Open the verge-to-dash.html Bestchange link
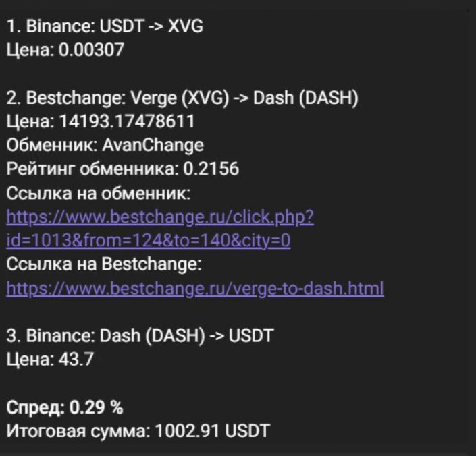The image size is (476, 456). (x=195, y=288)
